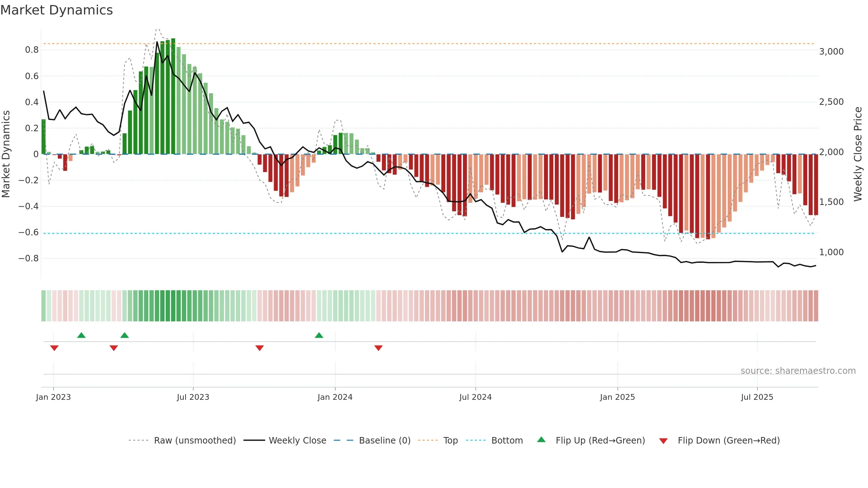Click the cyan dashed Bottom threshold line
This screenshot has height=488, width=868.
click(x=429, y=234)
